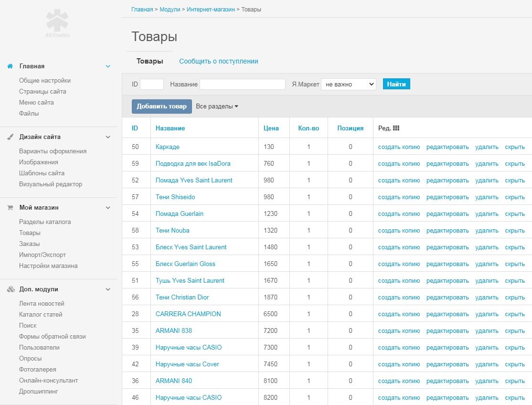
Task: Click создать копию for Тени Christian Dior
Action: coord(399,298)
